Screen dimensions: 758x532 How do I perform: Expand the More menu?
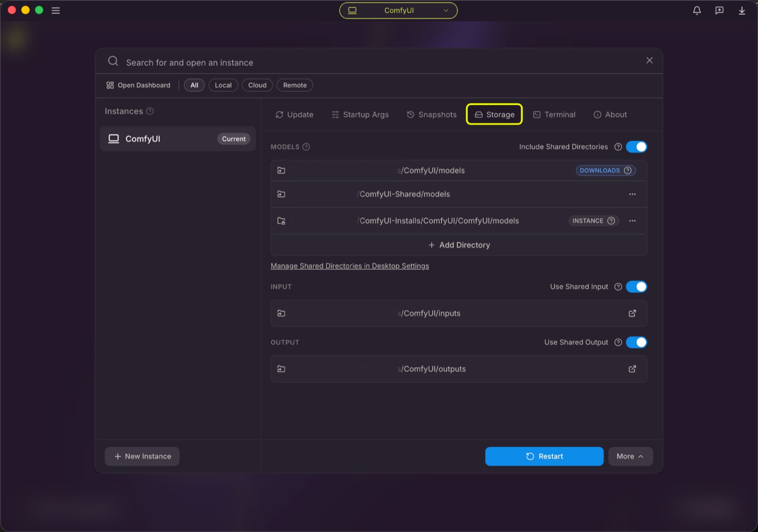click(x=631, y=456)
